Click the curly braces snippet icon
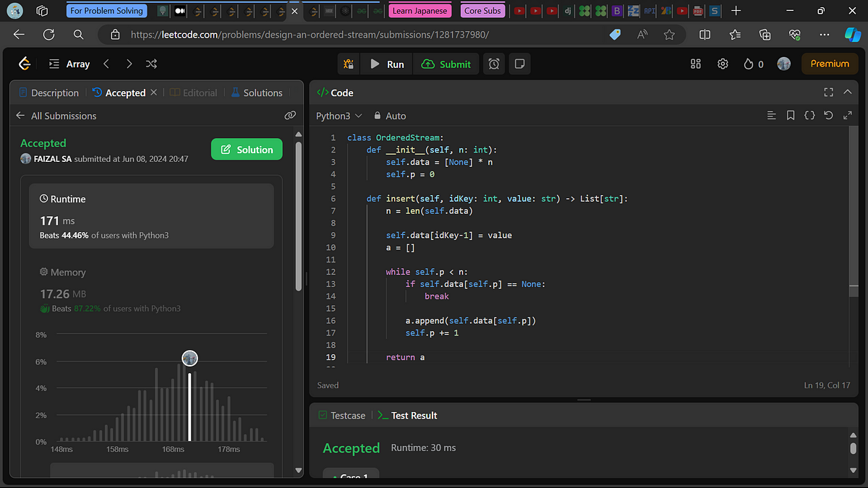This screenshot has width=868, height=488. click(x=809, y=116)
